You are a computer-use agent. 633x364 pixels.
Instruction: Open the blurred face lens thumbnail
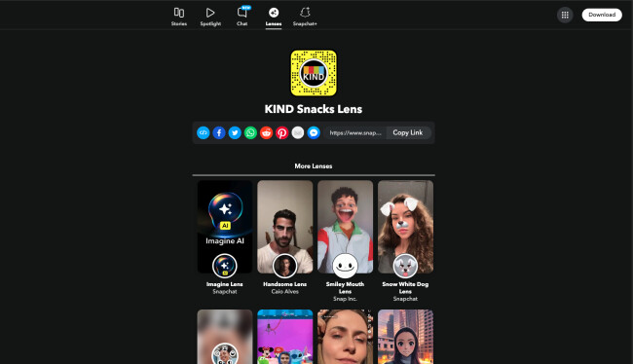point(225,337)
